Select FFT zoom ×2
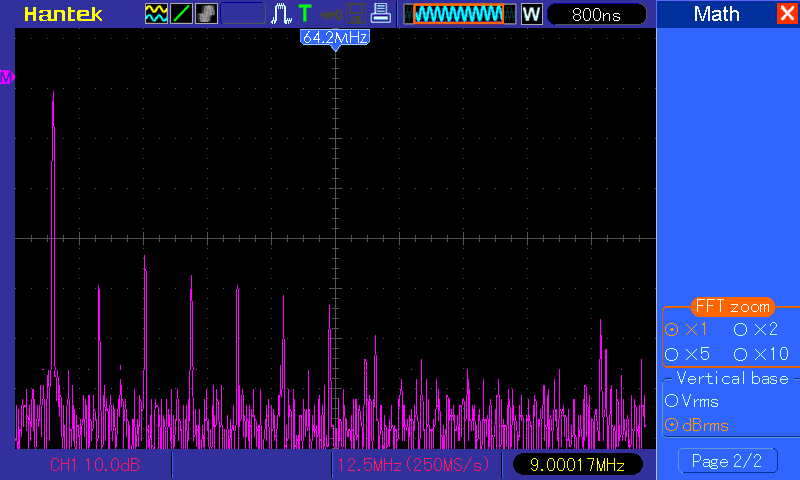This screenshot has width=800, height=480. [756, 330]
